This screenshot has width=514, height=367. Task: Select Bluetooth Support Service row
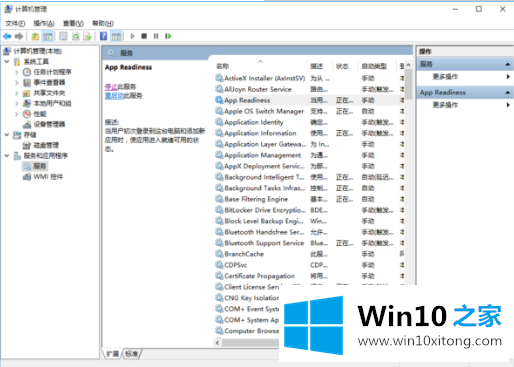tap(309, 243)
